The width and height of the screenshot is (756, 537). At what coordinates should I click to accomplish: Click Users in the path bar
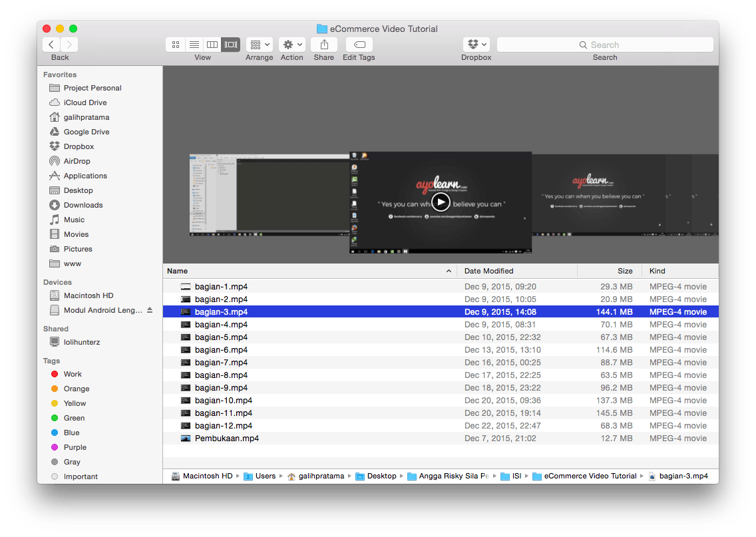[260, 476]
